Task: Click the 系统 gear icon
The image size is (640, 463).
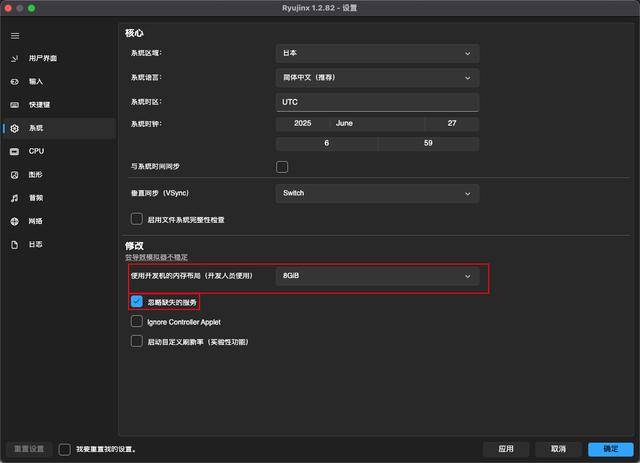Action: coord(15,128)
